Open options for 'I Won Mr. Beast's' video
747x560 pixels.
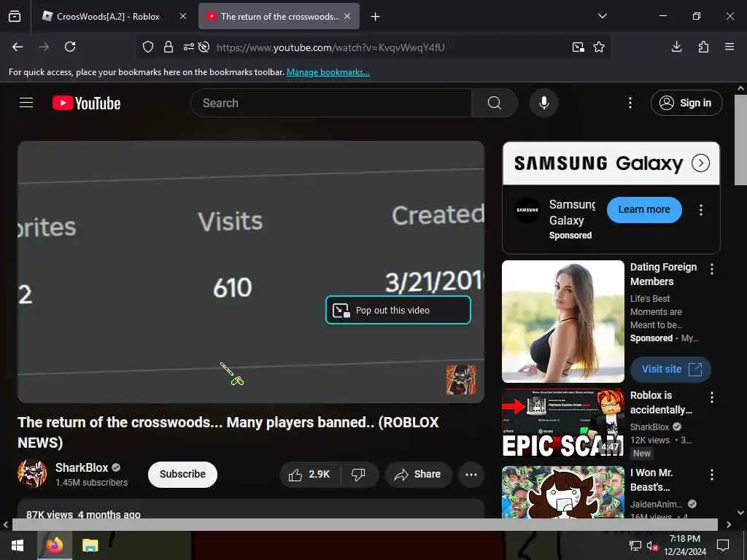[x=712, y=474]
